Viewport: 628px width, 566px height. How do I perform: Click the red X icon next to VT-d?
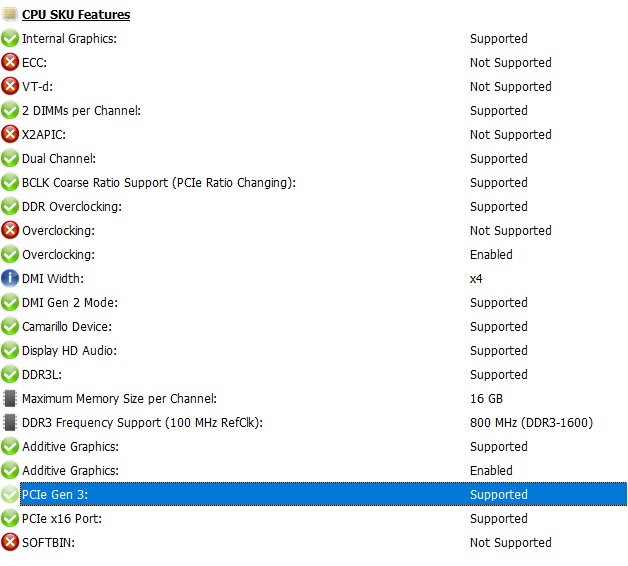[10, 87]
